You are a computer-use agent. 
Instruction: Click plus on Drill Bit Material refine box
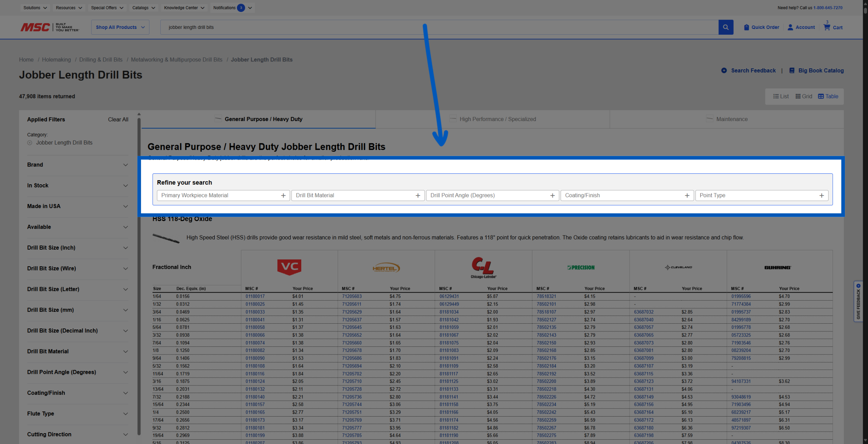[x=418, y=195]
